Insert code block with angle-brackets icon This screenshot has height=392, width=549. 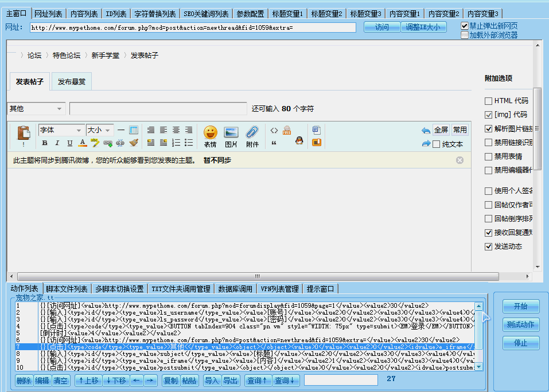click(x=274, y=131)
